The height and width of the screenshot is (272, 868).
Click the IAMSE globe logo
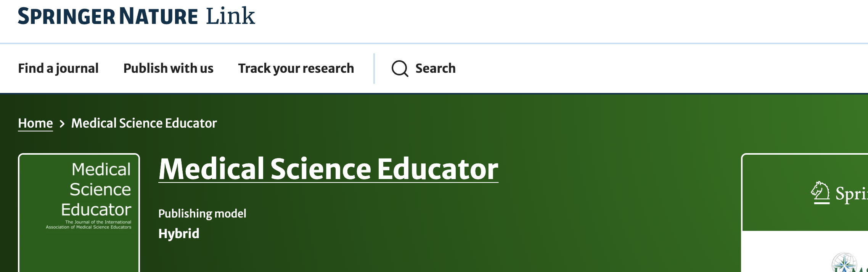coord(845,263)
